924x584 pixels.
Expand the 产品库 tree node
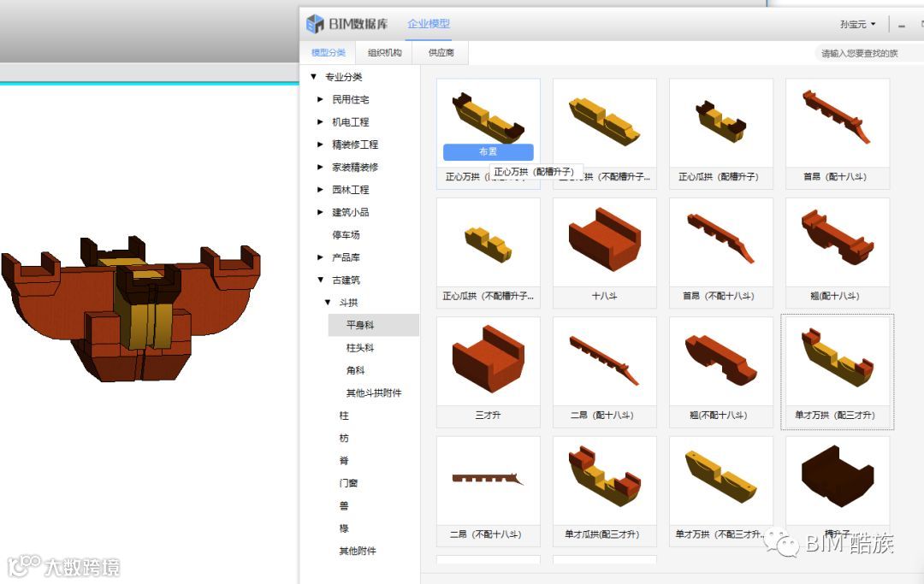(320, 257)
